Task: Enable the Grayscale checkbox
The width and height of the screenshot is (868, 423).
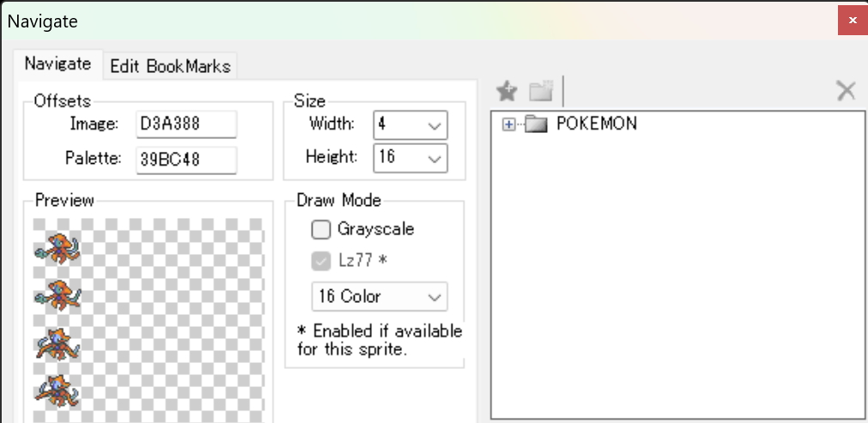Action: [x=321, y=229]
